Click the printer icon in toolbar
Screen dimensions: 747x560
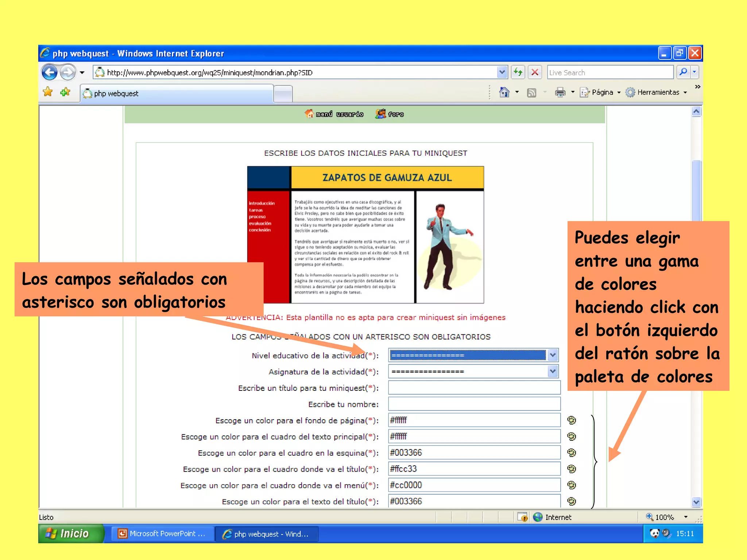coord(560,92)
